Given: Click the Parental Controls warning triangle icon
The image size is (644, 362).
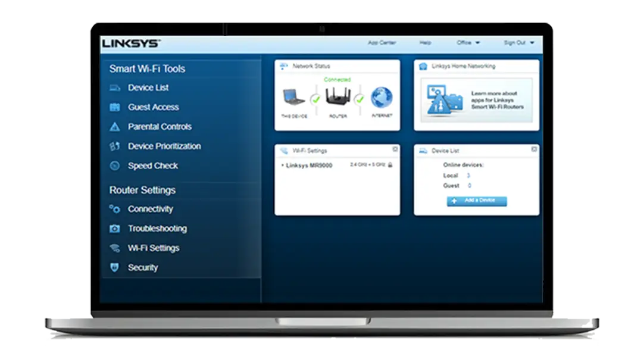Looking at the screenshot, I should tap(115, 127).
